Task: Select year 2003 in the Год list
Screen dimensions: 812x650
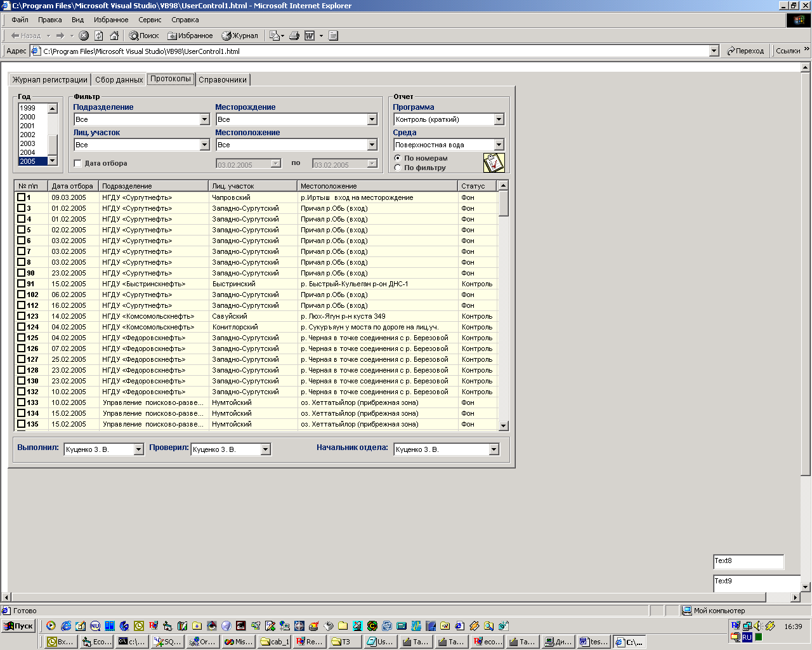Action: click(28, 143)
